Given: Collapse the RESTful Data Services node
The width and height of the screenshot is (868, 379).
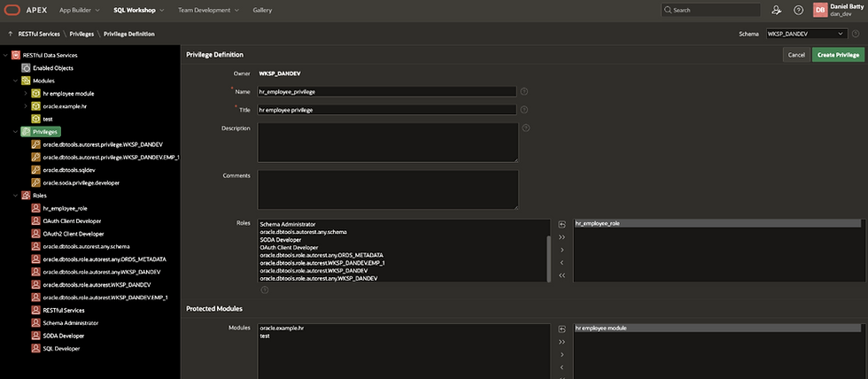Looking at the screenshot, I should pyautogui.click(x=5, y=55).
